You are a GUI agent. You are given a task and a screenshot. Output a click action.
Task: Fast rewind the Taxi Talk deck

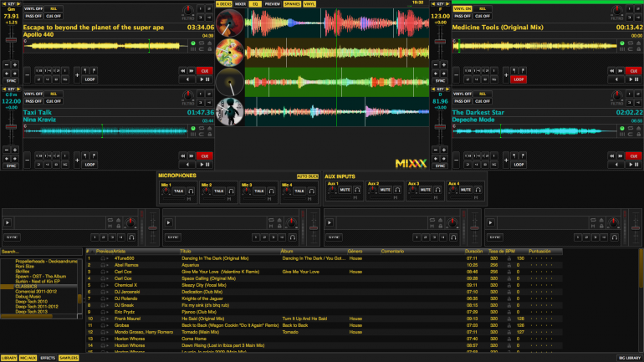(183, 156)
